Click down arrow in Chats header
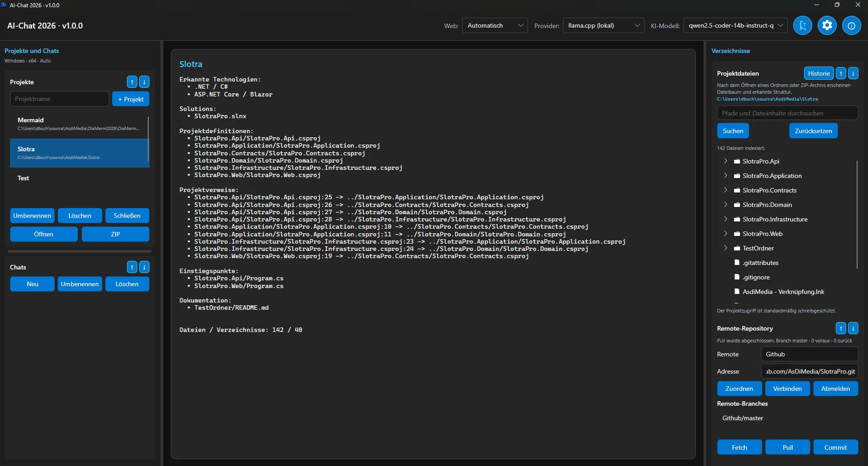 (x=144, y=267)
